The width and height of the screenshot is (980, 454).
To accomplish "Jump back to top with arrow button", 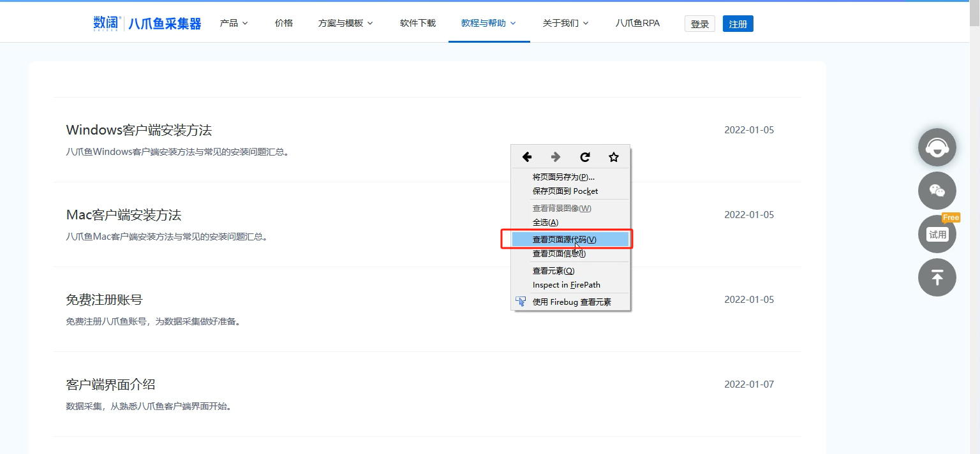I will (937, 277).
